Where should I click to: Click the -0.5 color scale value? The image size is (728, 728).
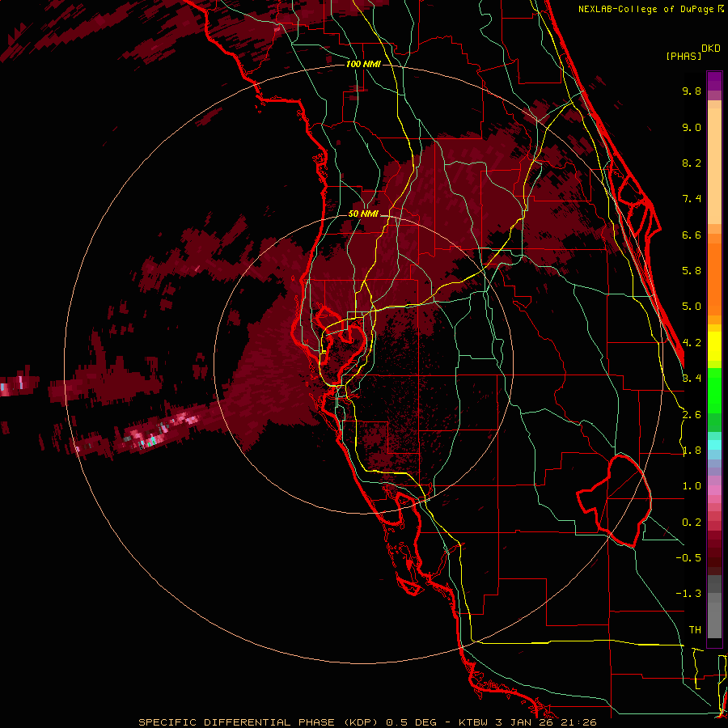point(688,558)
